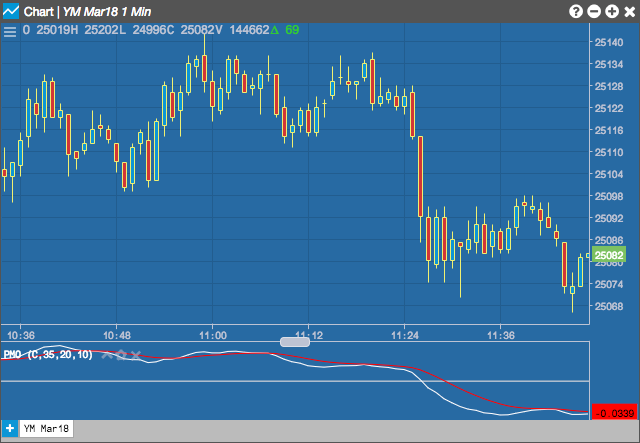Click the Chart | YM Mar18 1 Min title
640x443 pixels.
(87, 11)
